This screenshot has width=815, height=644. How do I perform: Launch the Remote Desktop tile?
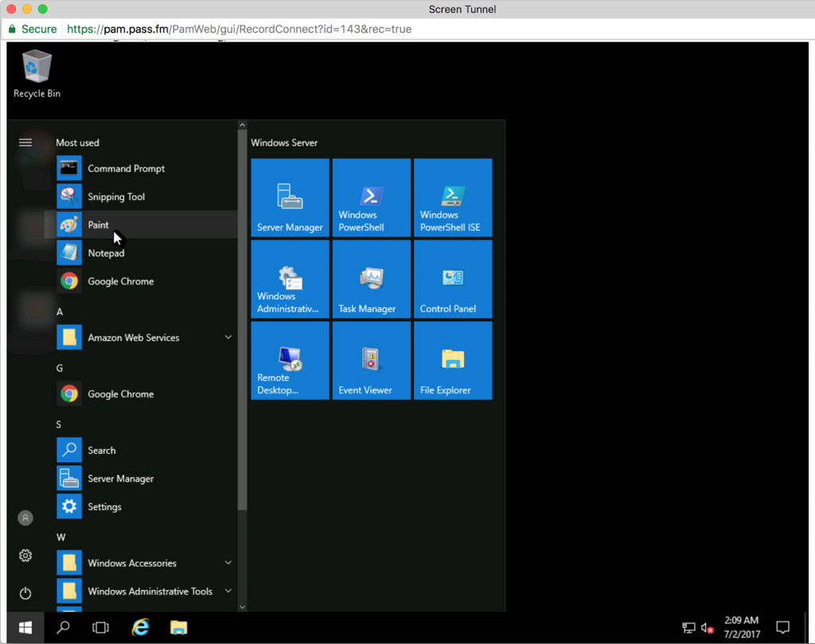[290, 361]
